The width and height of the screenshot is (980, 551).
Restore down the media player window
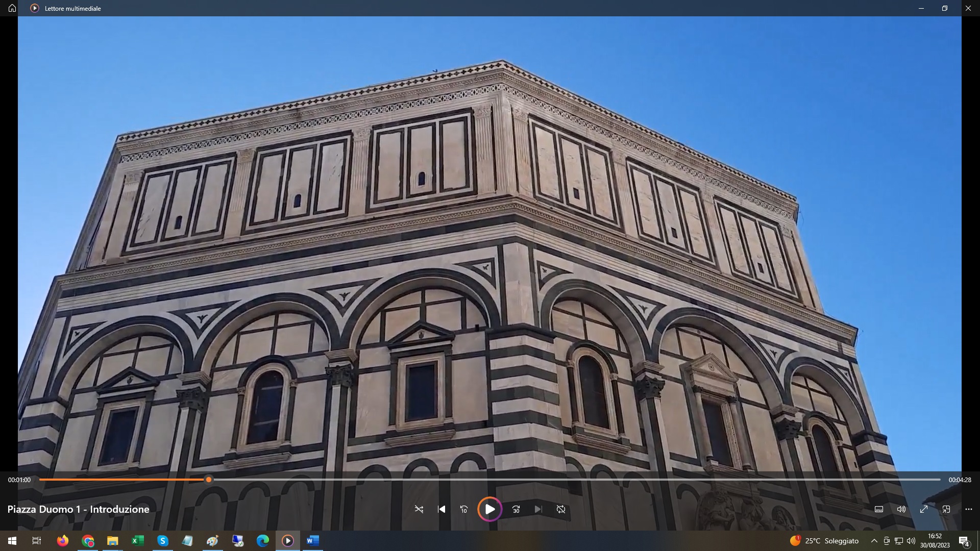point(945,8)
